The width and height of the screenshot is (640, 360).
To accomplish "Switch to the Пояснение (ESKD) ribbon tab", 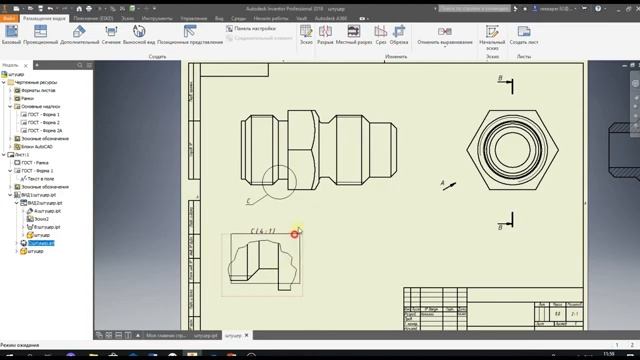I will [93, 18].
